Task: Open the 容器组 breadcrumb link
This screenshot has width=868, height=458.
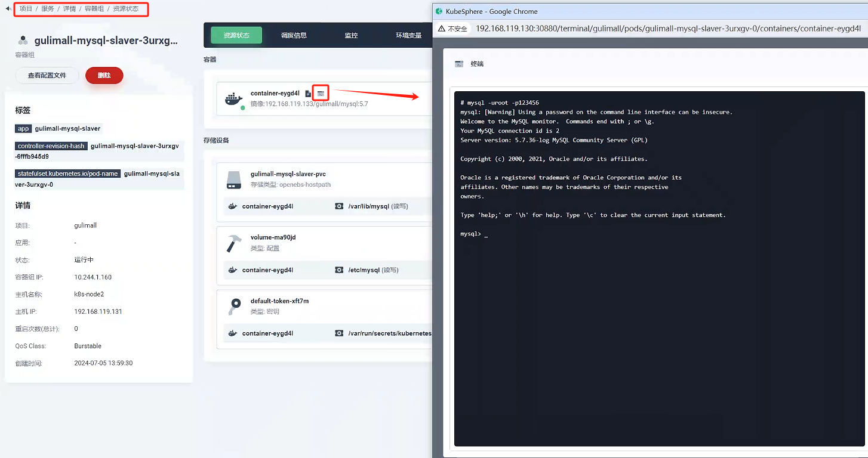Action: click(x=95, y=9)
